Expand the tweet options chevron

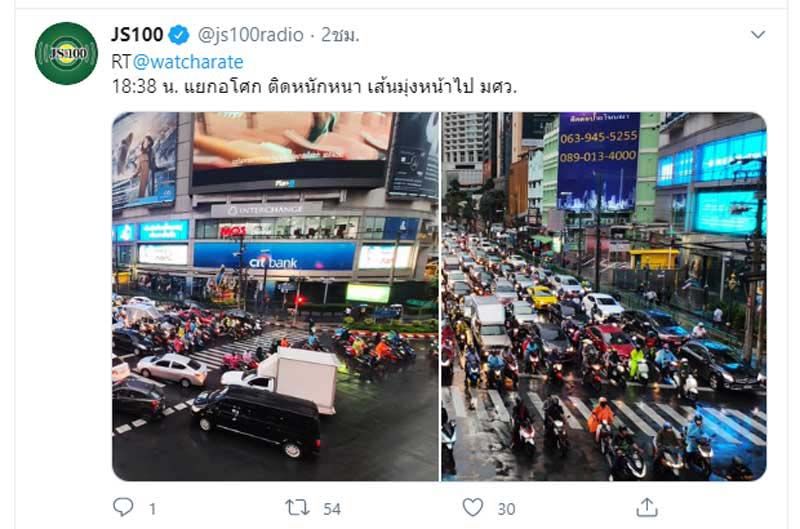pyautogui.click(x=758, y=35)
